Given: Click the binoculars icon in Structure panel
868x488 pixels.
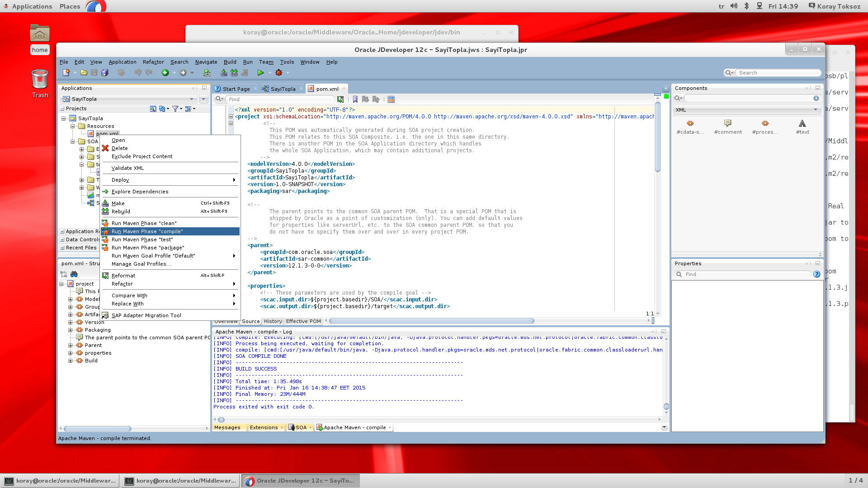Looking at the screenshot, I should point(74,274).
